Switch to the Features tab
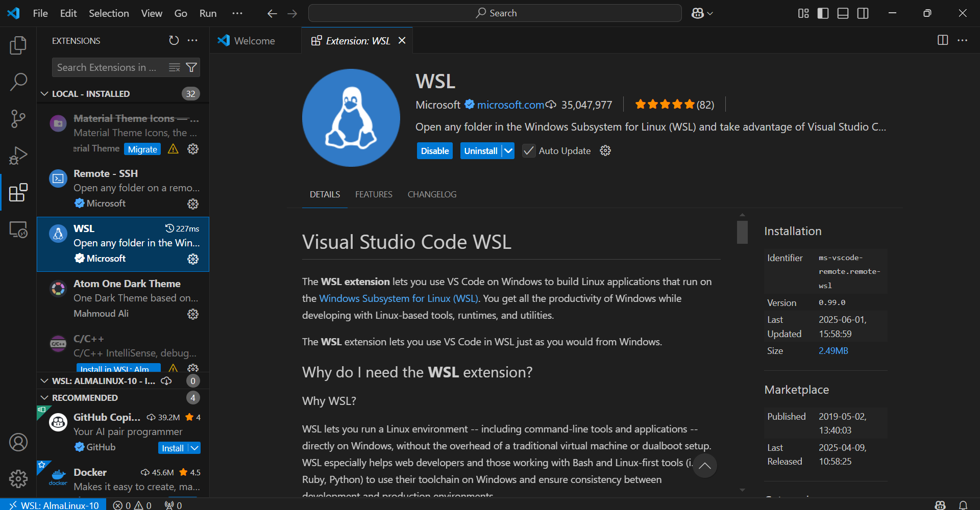 374,194
